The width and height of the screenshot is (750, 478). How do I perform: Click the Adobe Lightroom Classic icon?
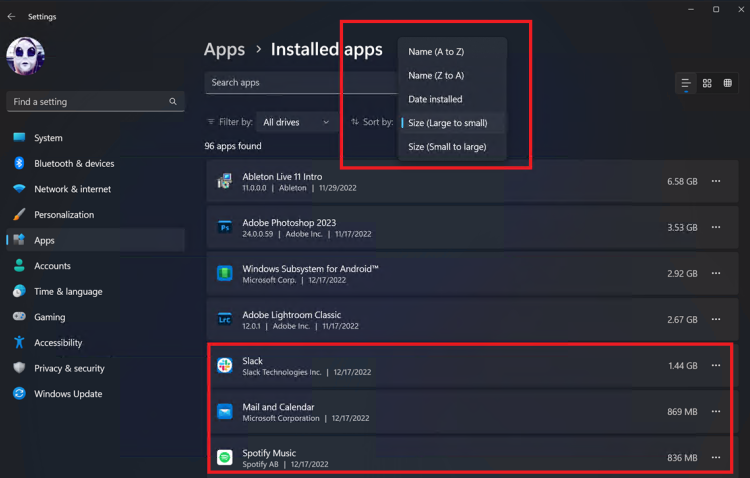pyautogui.click(x=225, y=320)
